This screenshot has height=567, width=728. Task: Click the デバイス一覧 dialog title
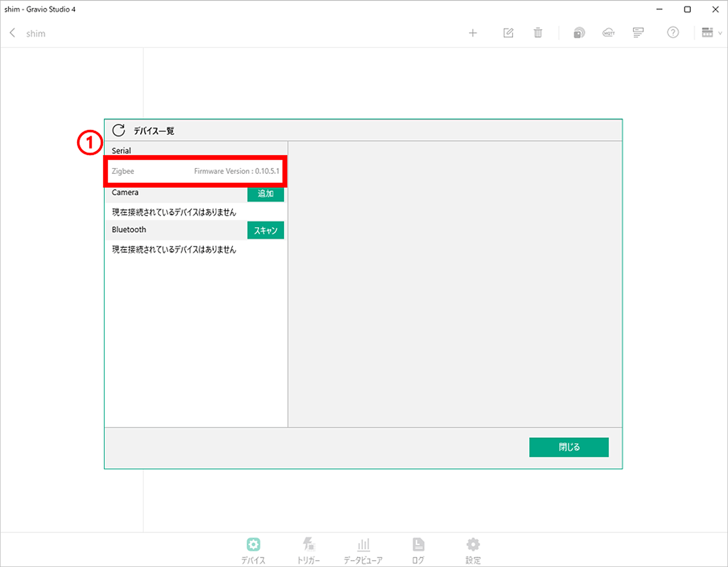[154, 131]
